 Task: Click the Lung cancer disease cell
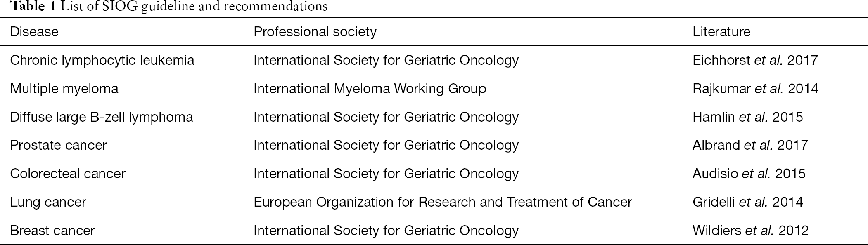pyautogui.click(x=48, y=202)
